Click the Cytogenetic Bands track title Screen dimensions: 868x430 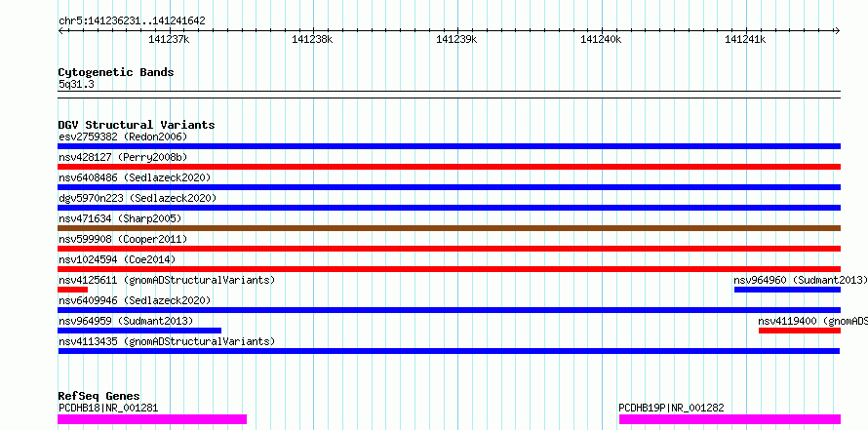(x=116, y=72)
